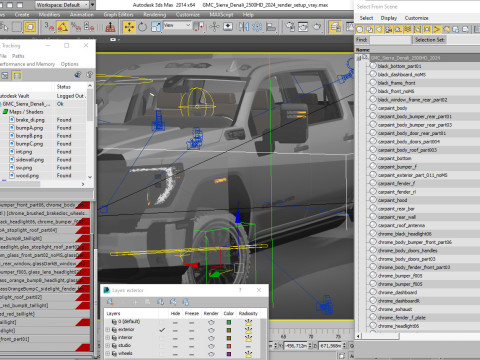Image resolution: width=480 pixels, height=360 pixels.
Task: Select the Rotate transform tool
Action: (142, 27)
